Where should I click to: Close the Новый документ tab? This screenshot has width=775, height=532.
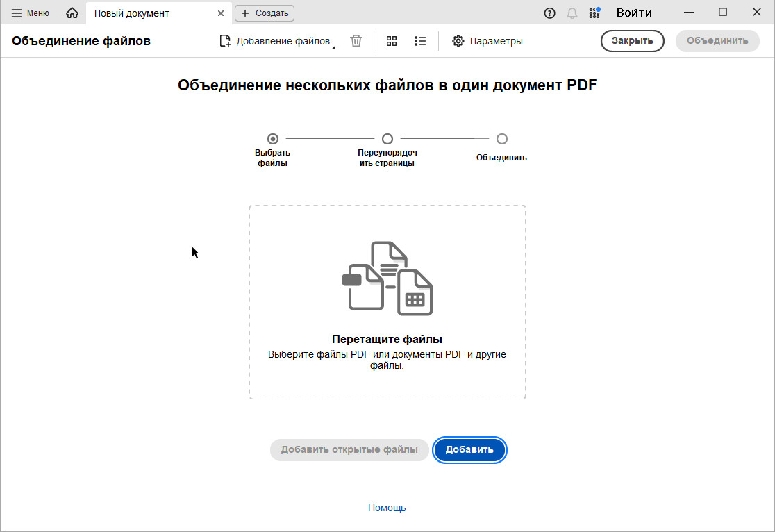click(x=221, y=13)
